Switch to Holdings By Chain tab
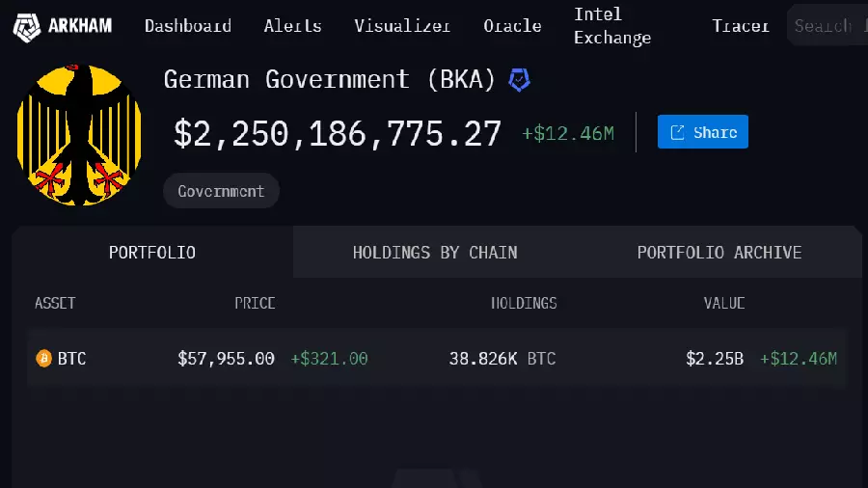 pos(435,253)
